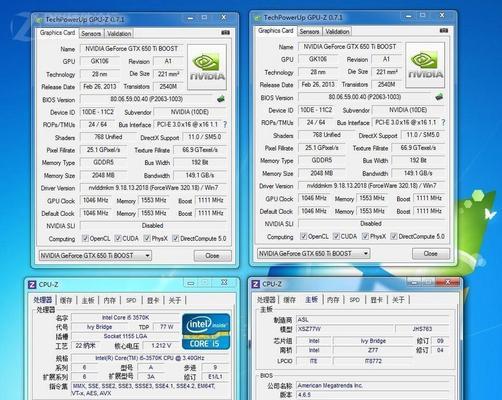Click 'Socket 1155 LGA' value in CPU-Z
The width and height of the screenshot is (502, 400).
[x=125, y=336]
